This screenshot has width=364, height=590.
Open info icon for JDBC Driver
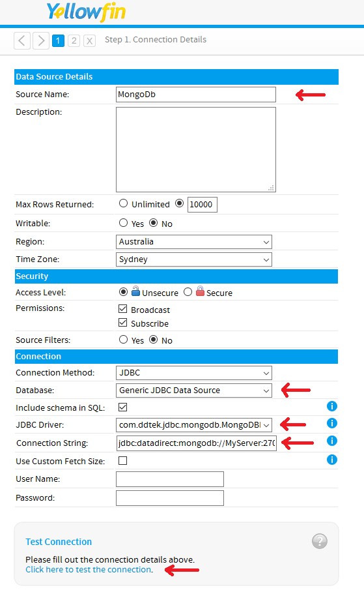point(331,423)
